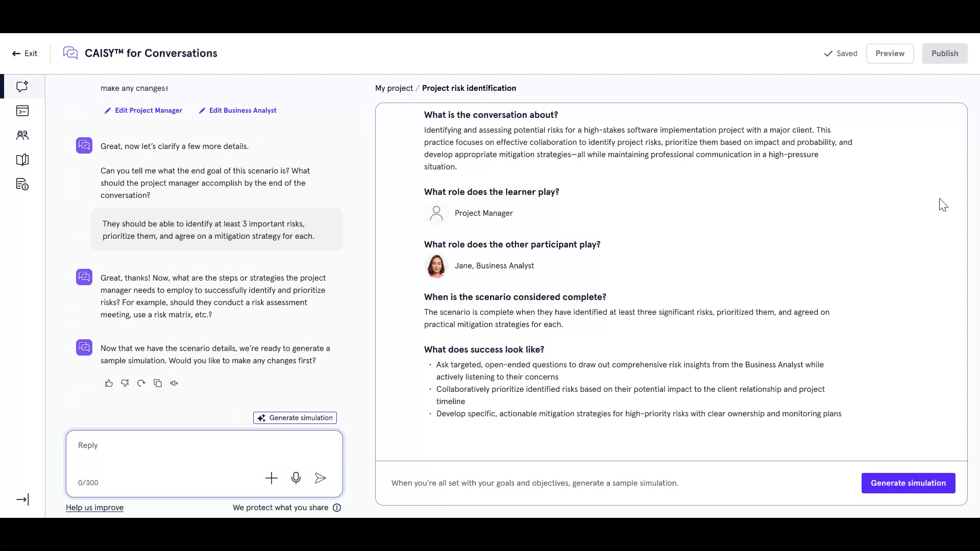The height and width of the screenshot is (551, 980).
Task: Collapse the left navigation sidebar
Action: [22, 499]
